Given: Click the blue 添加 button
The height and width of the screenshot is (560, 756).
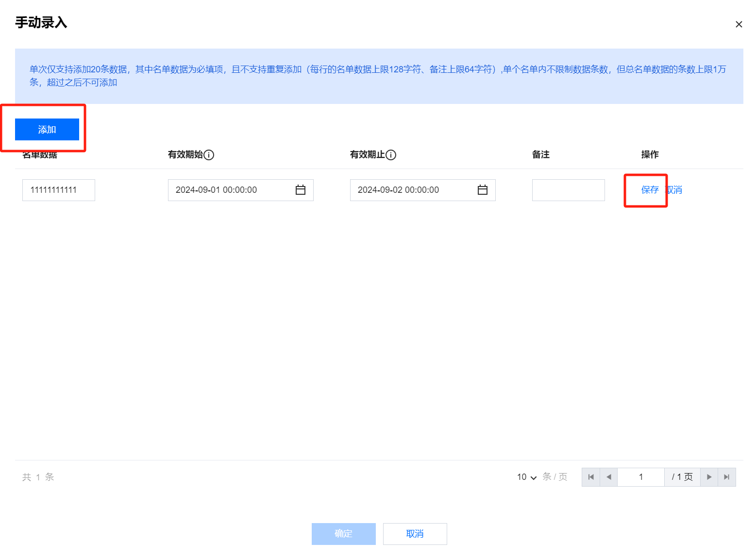Looking at the screenshot, I should [47, 129].
